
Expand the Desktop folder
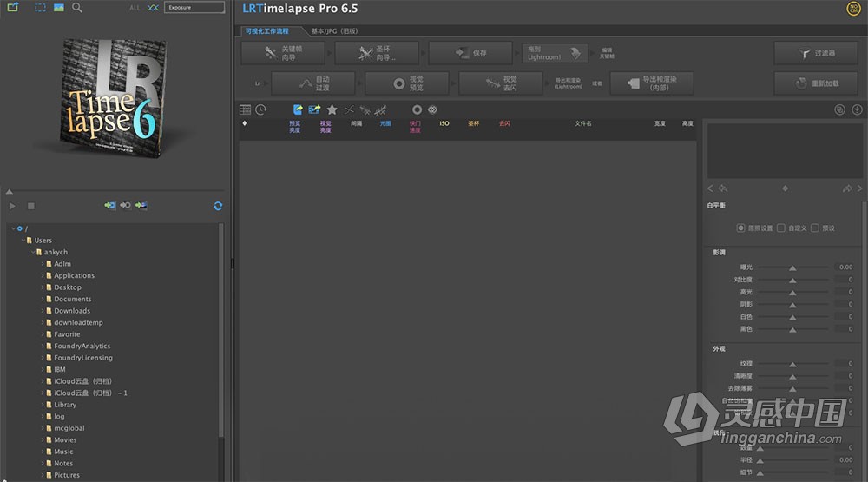43,287
